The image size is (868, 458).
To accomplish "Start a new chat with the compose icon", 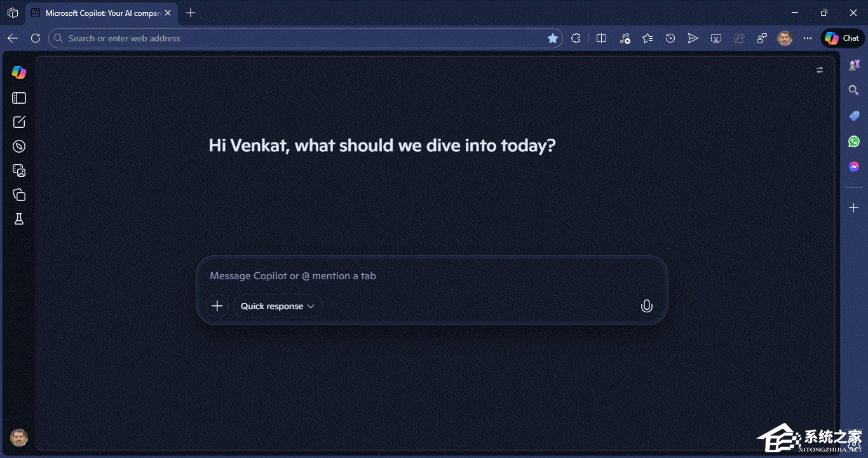I will 19,122.
